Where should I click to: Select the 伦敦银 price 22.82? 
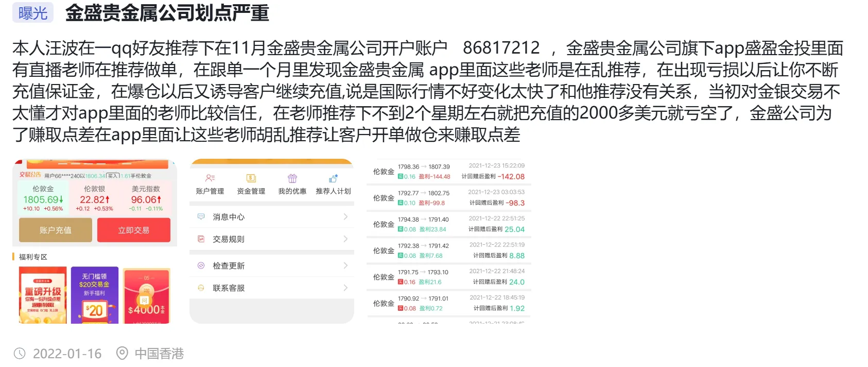(95, 199)
